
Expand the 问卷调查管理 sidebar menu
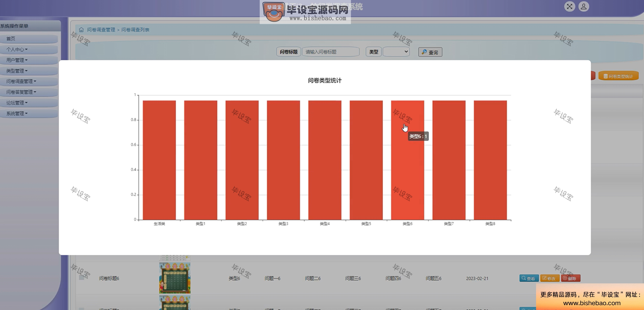pyautogui.click(x=29, y=81)
